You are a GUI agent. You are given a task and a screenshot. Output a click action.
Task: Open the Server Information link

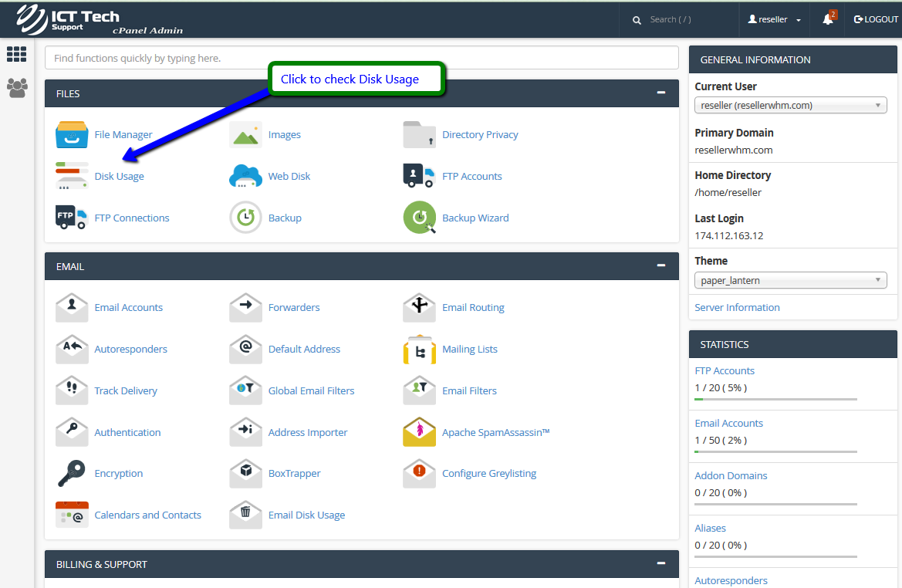(x=737, y=307)
